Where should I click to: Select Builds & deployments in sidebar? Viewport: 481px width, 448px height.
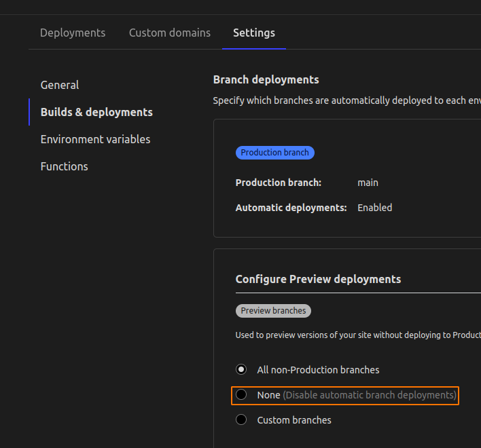[96, 112]
